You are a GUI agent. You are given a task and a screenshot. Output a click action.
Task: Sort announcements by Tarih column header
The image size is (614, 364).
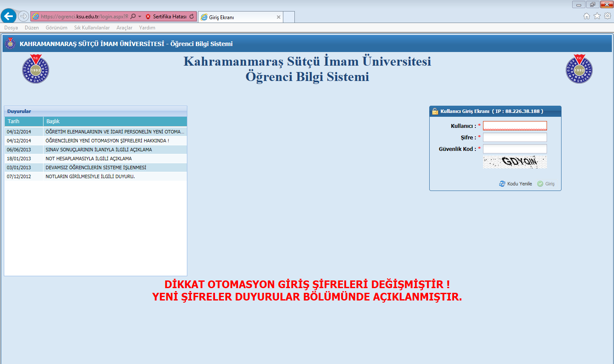click(24, 121)
